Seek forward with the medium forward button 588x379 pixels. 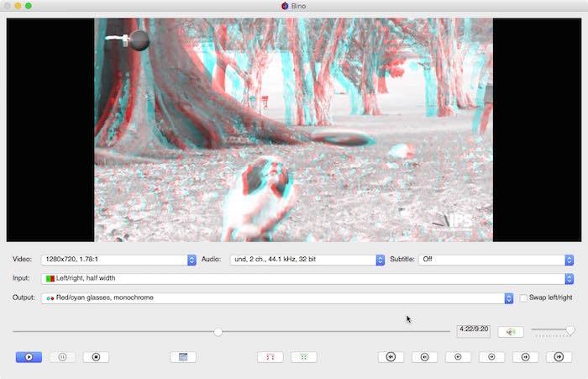[x=525, y=357]
